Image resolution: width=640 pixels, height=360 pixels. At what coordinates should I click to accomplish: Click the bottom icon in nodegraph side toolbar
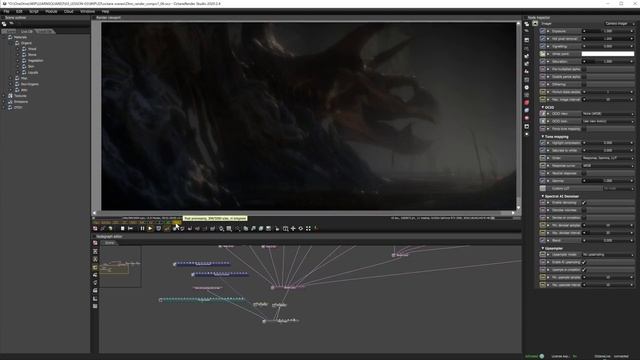tap(95, 306)
